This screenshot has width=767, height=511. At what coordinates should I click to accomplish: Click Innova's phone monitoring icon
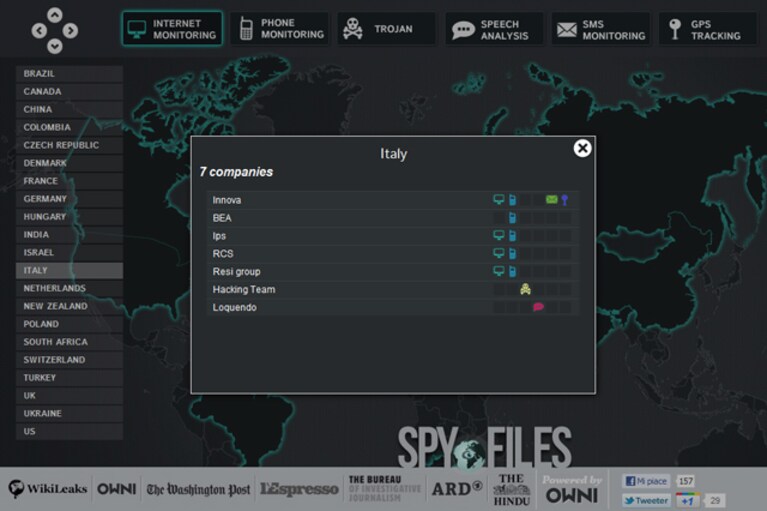click(x=512, y=200)
